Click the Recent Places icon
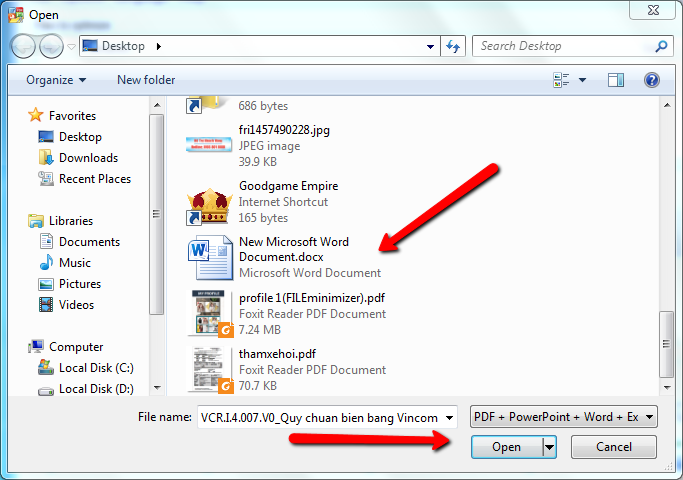This screenshot has width=683, height=480. (x=46, y=179)
